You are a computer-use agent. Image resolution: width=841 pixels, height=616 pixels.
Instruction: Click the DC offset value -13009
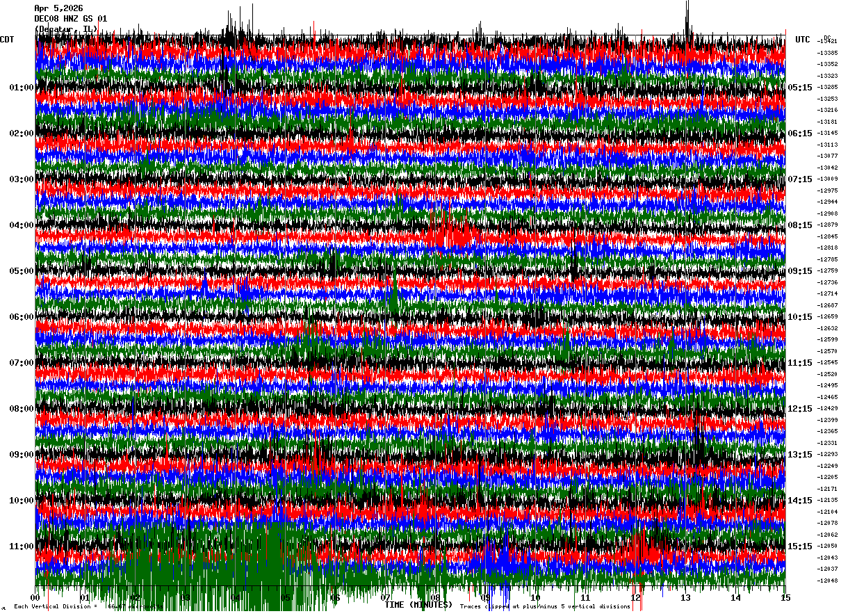coord(828,179)
